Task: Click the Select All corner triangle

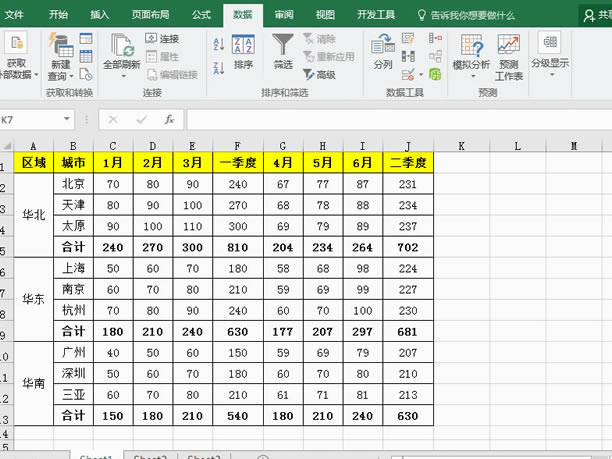Action: (7, 146)
